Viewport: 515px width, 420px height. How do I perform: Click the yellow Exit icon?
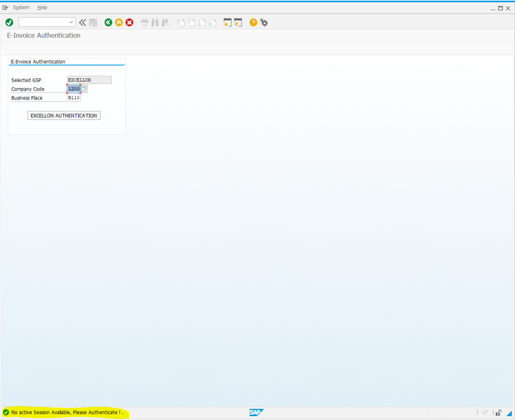[x=119, y=22]
